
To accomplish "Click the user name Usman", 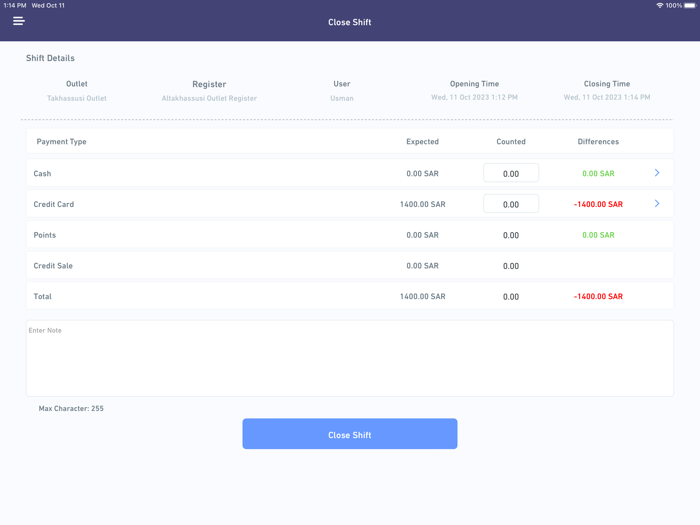I will pos(342,98).
